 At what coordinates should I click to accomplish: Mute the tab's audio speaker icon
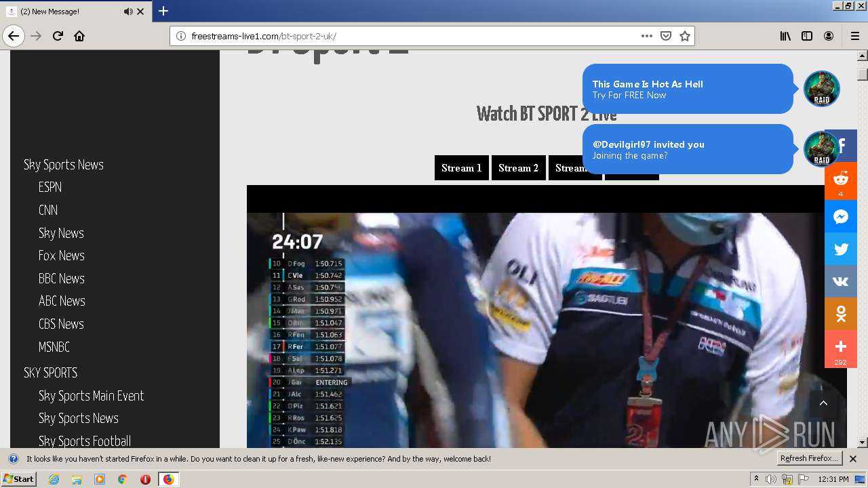[x=128, y=12]
